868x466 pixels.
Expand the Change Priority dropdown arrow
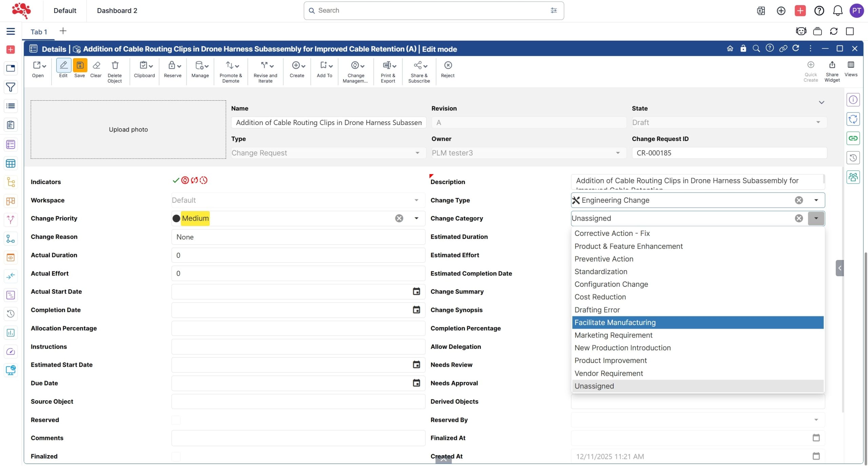(x=416, y=218)
